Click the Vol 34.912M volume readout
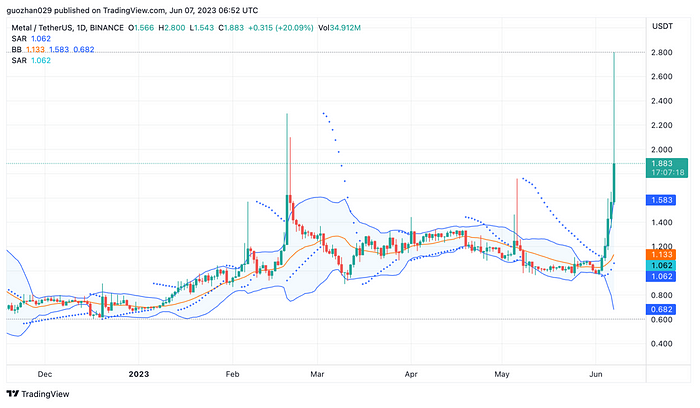Image resolution: width=700 pixels, height=408 pixels. coord(339,28)
